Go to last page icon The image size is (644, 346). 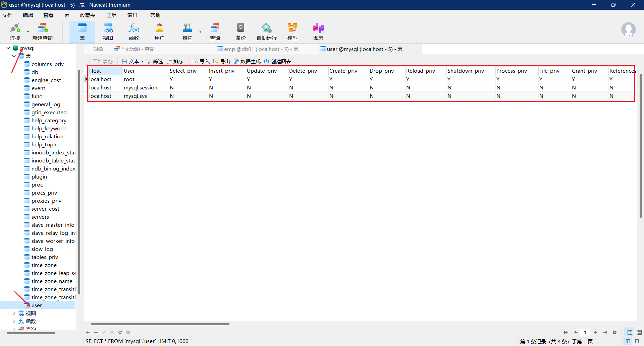605,332
